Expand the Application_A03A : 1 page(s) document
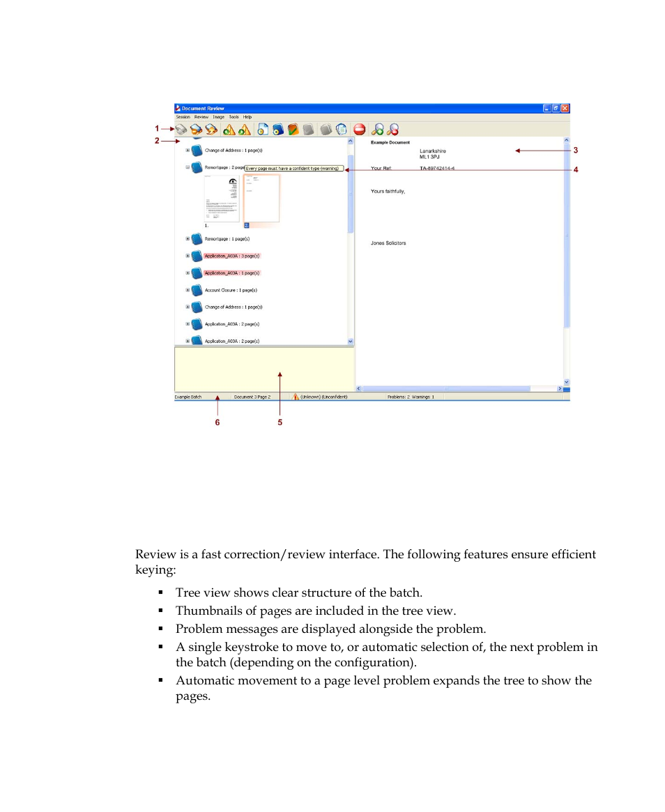This screenshot has height=812, width=665. pos(188,273)
